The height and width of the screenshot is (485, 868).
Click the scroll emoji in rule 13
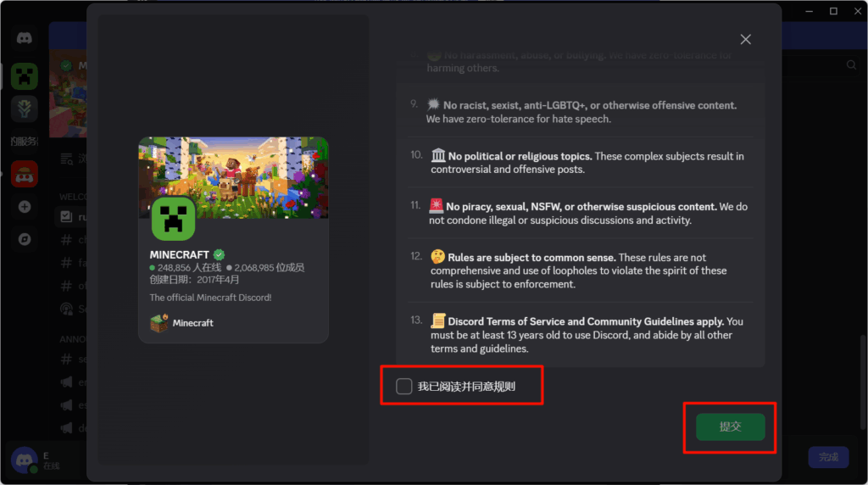(438, 321)
